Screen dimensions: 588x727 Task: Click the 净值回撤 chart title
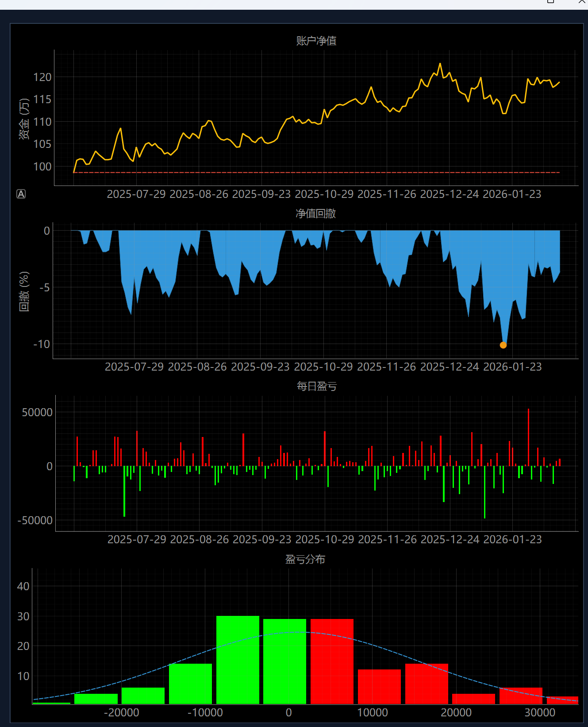pyautogui.click(x=315, y=214)
